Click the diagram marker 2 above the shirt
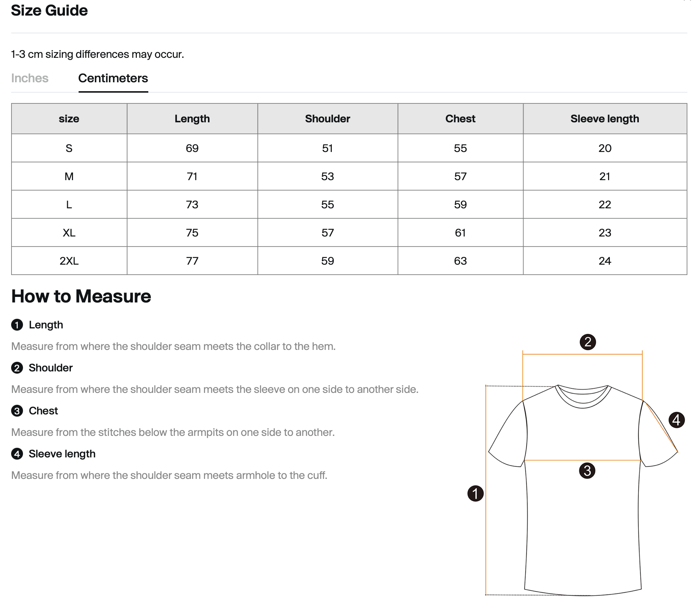Image resolution: width=700 pixels, height=599 pixels. [x=588, y=342]
